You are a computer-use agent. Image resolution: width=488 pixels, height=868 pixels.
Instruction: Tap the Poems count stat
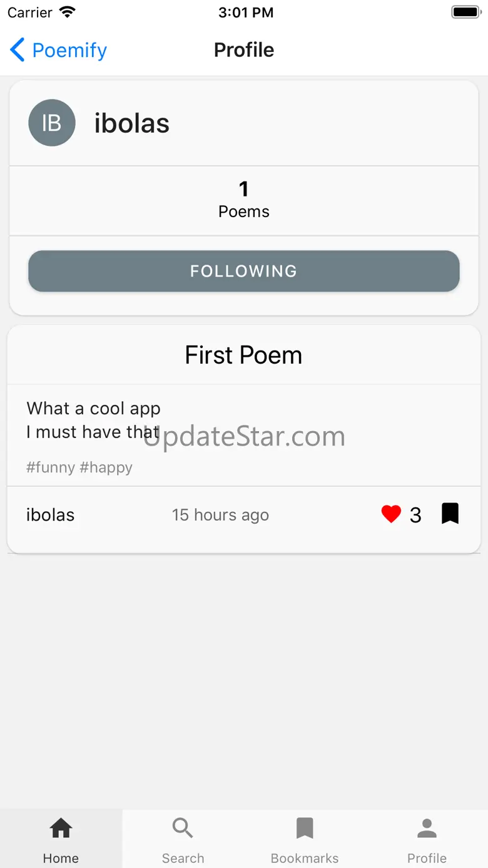[x=244, y=200]
